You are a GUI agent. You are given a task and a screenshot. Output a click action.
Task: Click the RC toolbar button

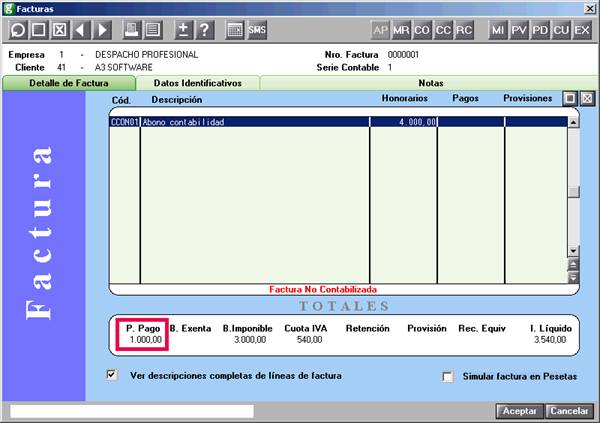pyautogui.click(x=464, y=30)
